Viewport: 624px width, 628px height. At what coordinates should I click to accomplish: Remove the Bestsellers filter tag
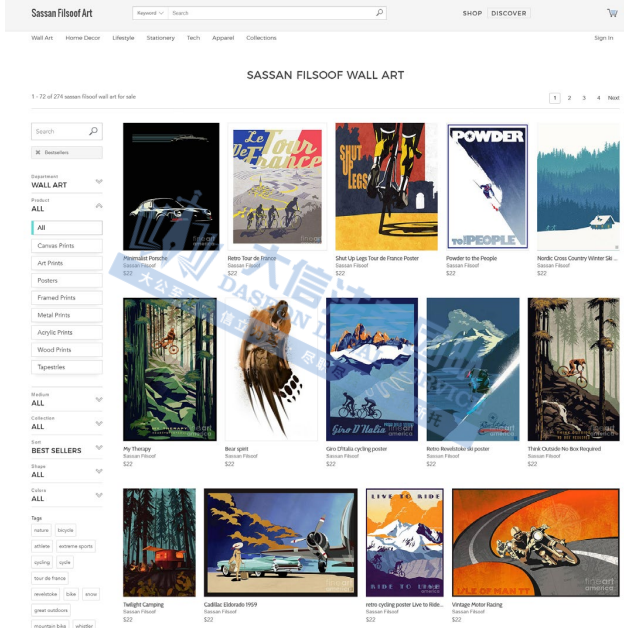(38, 152)
